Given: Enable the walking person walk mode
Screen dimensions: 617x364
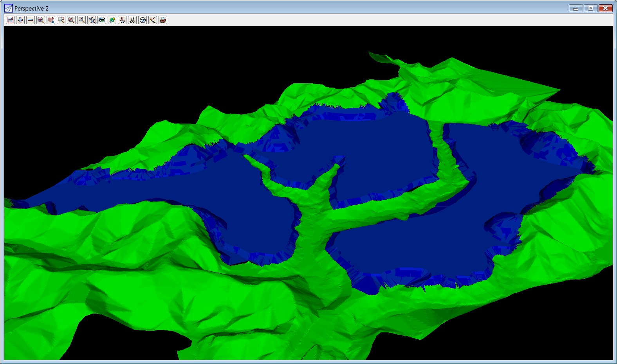Looking at the screenshot, I should point(132,20).
